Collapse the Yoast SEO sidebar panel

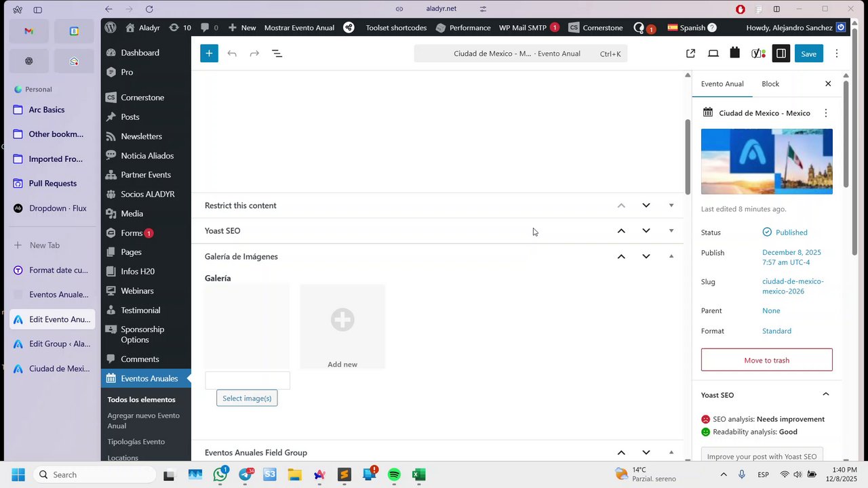click(x=825, y=394)
